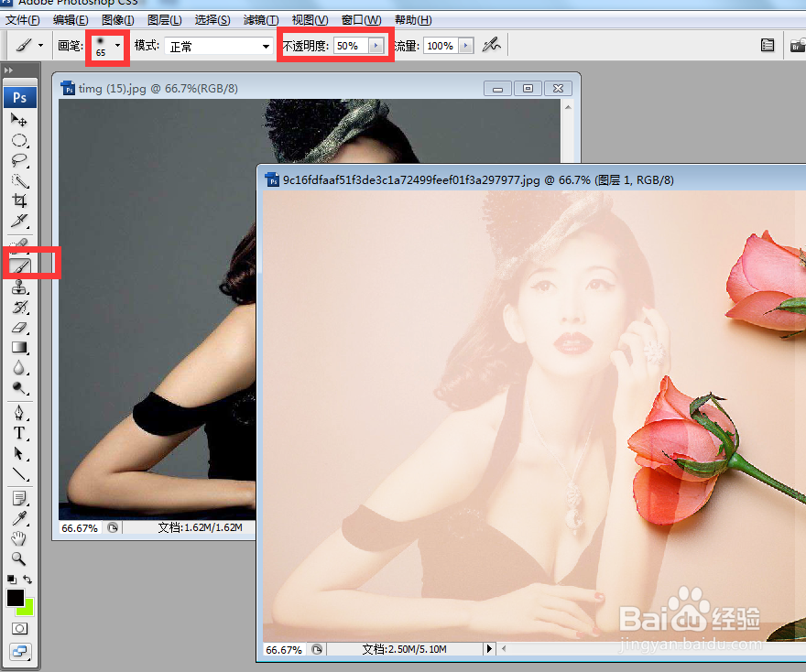Select the Brush tool in toolbox
The height and width of the screenshot is (672, 806).
click(x=20, y=266)
